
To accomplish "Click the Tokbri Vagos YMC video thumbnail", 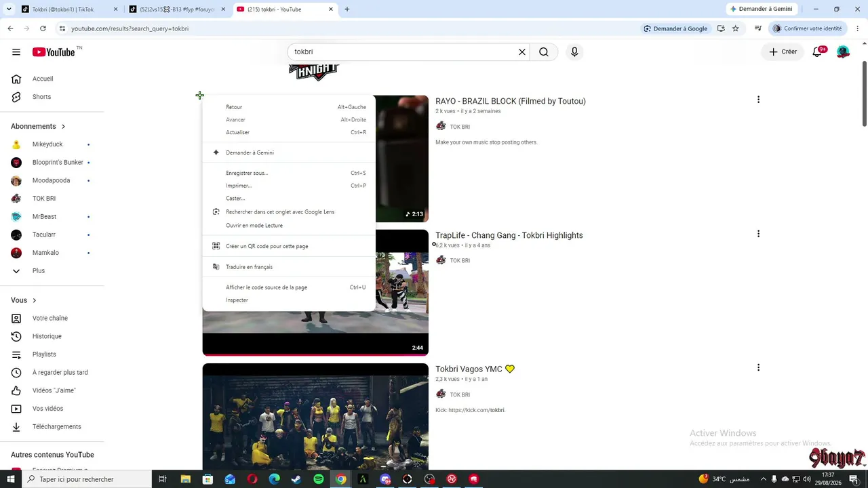I will coord(315,416).
